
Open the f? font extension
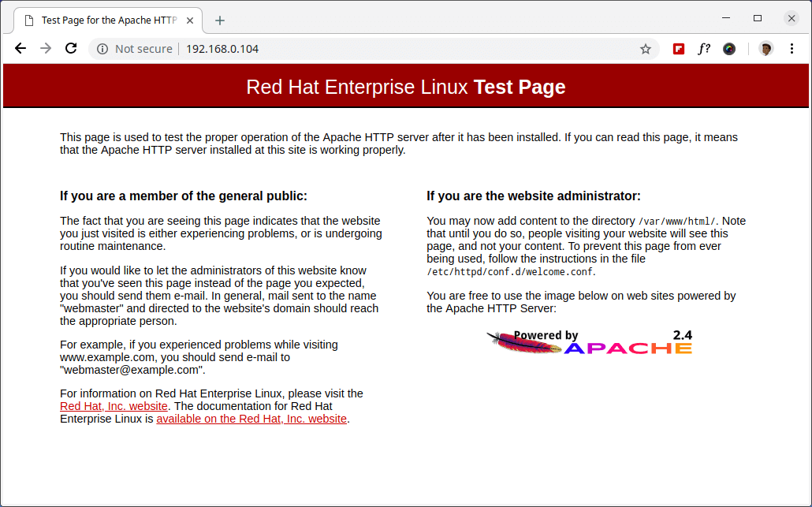click(704, 49)
